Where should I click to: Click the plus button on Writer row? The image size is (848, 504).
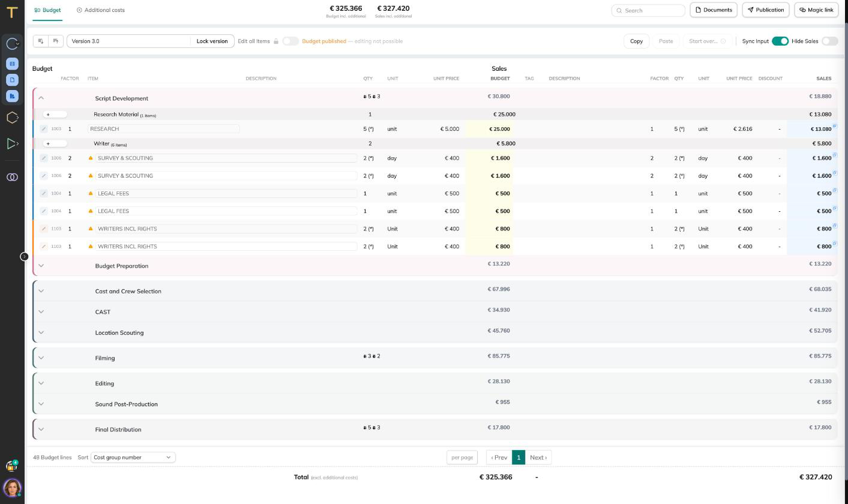coord(55,143)
